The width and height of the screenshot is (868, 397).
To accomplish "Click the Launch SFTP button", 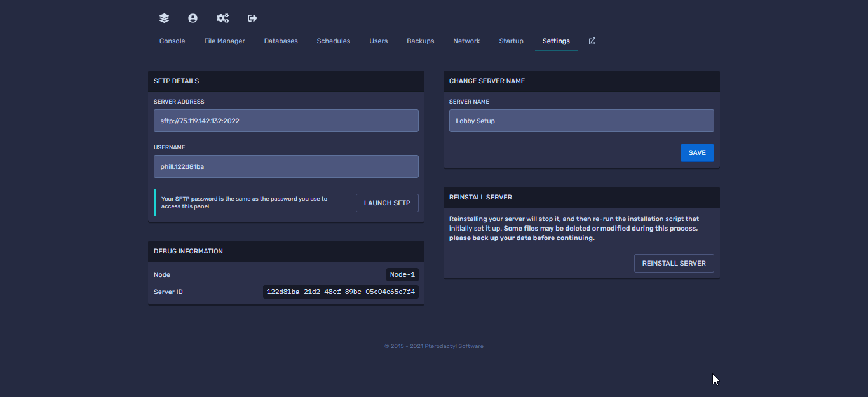I will (387, 203).
